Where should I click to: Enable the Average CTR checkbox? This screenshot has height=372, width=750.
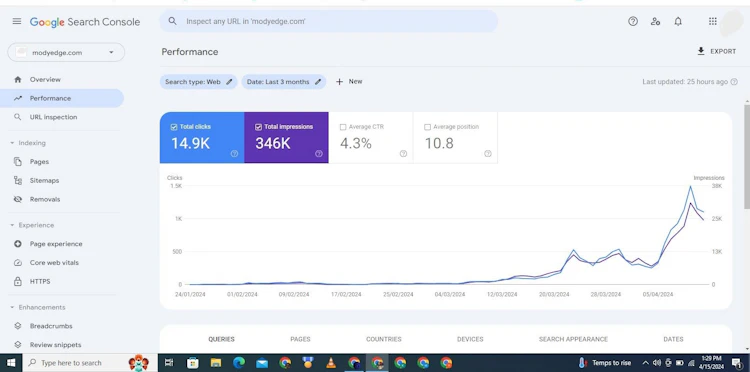point(343,127)
